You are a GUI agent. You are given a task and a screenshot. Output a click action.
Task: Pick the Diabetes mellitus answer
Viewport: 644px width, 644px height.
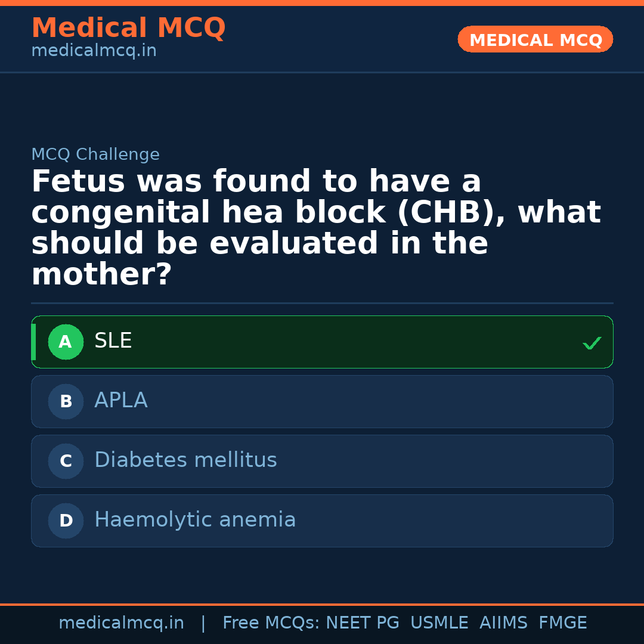point(322,461)
